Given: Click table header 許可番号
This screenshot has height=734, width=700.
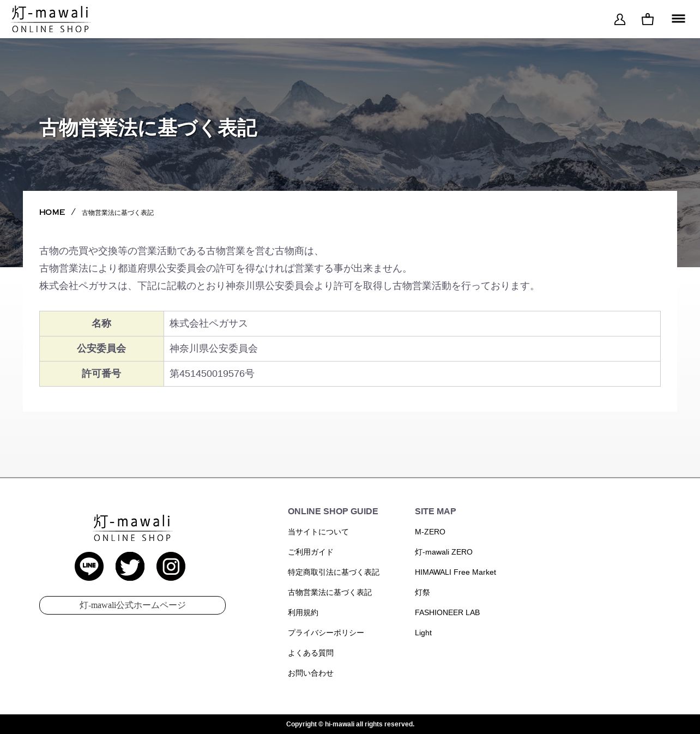Looking at the screenshot, I should [101, 374].
